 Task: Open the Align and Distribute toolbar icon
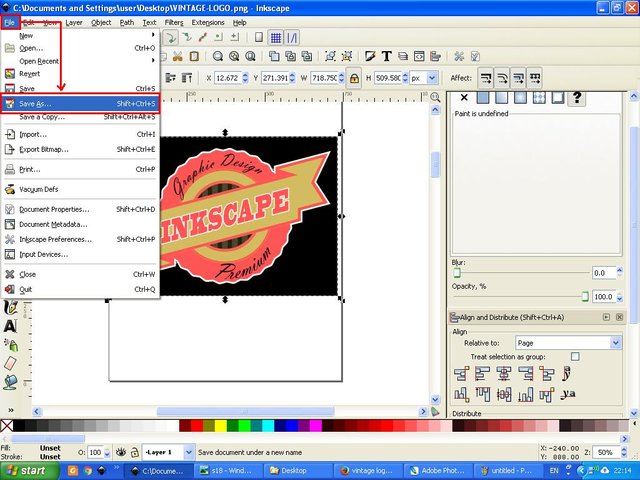pyautogui.click(x=436, y=56)
